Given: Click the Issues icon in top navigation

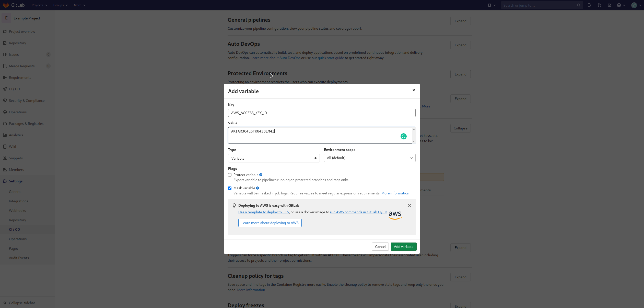Looking at the screenshot, I should [589, 5].
